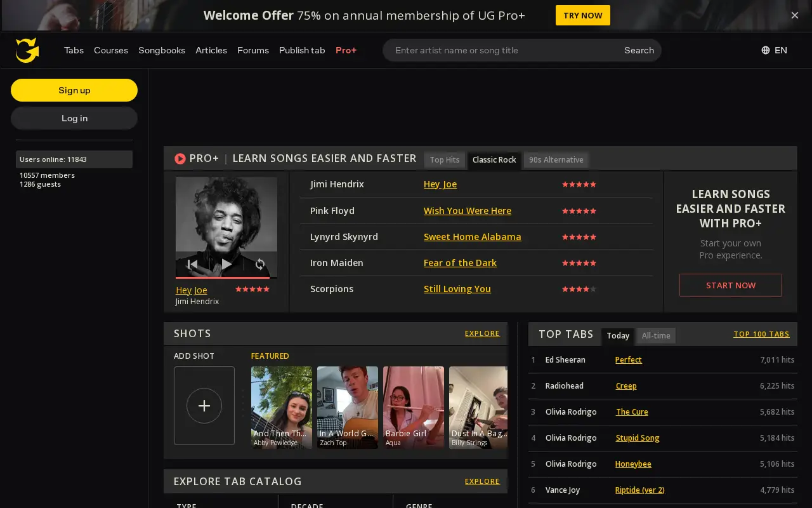Add a new shot with plus icon
812x508 pixels.
(x=204, y=406)
